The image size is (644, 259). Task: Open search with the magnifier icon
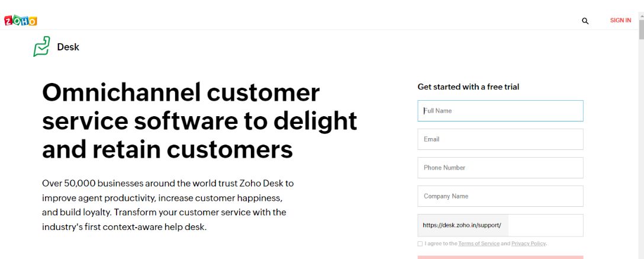[585, 21]
